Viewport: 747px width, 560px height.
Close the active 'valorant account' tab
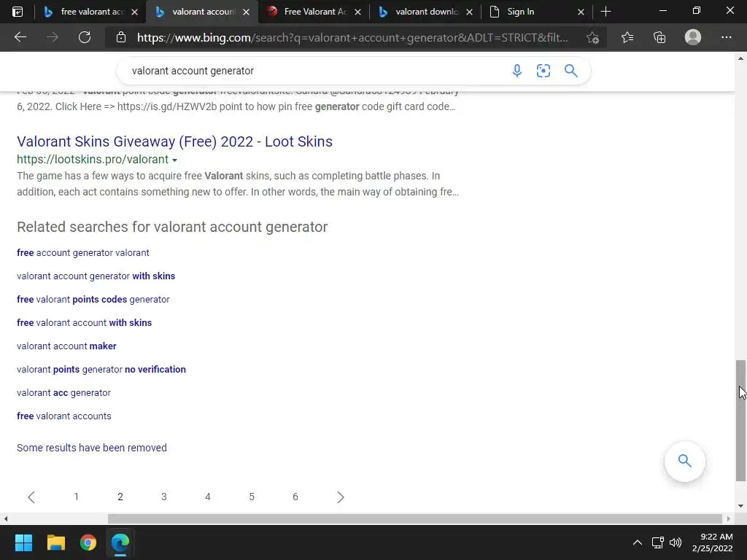246,12
